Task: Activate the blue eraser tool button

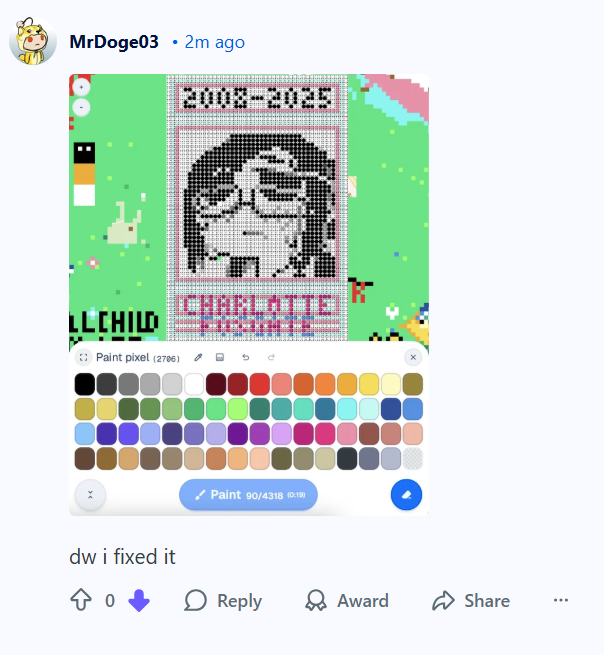Action: (x=406, y=495)
